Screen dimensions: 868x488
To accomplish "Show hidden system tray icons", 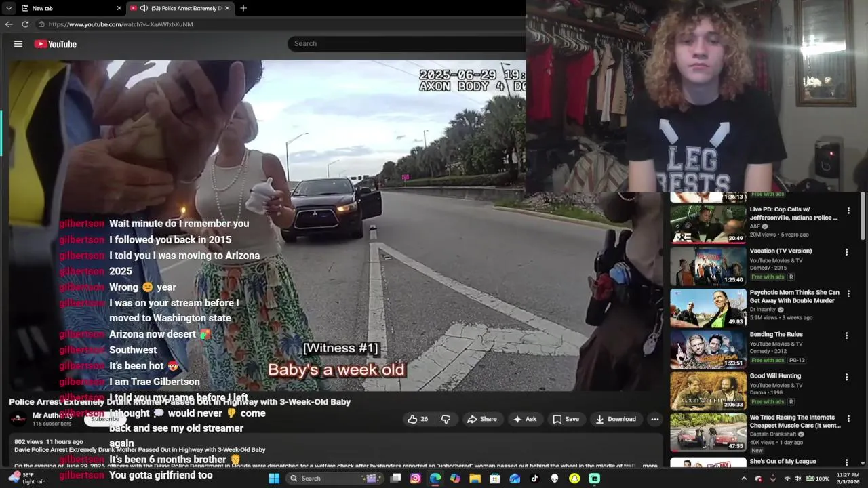I will pyautogui.click(x=744, y=478).
